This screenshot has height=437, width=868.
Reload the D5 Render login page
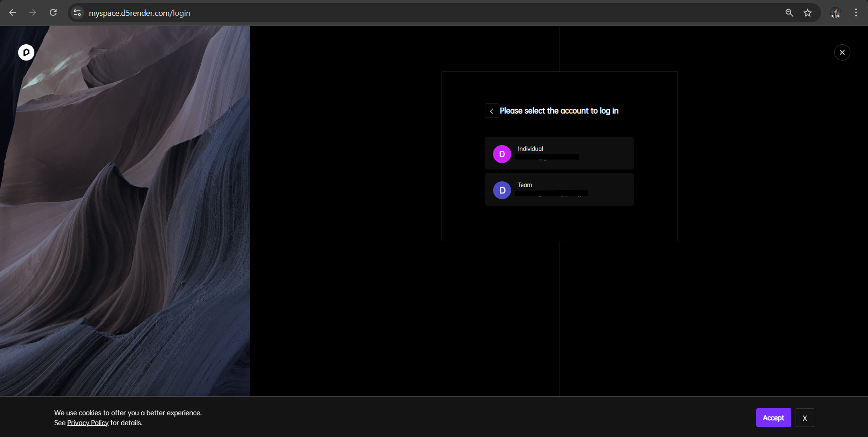point(53,13)
